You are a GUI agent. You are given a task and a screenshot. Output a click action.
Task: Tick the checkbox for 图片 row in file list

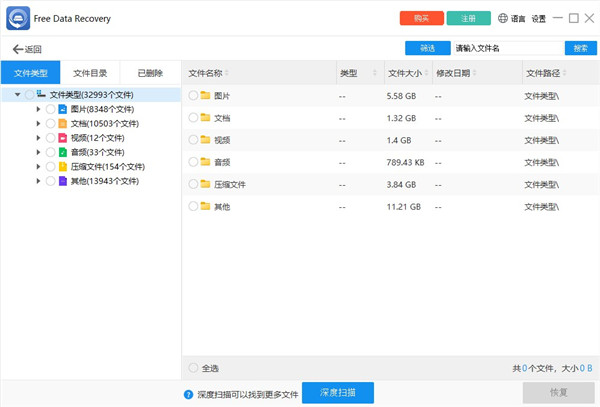(x=193, y=96)
